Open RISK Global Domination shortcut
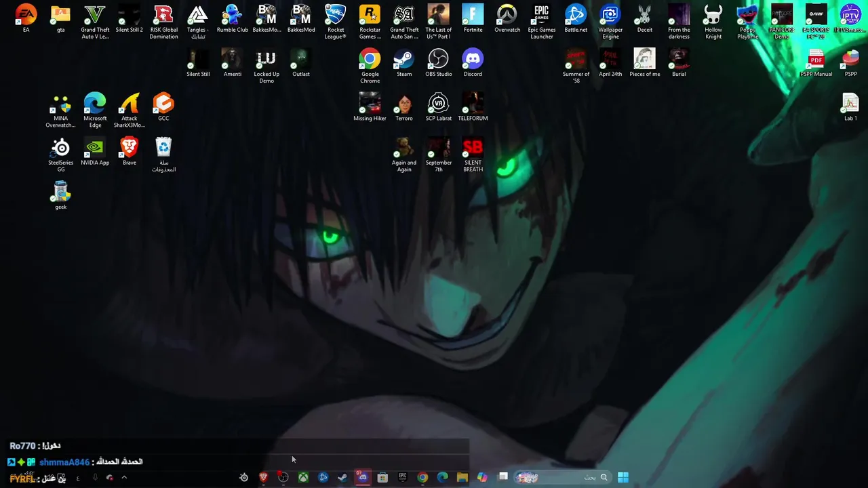Image resolution: width=868 pixels, height=488 pixels. [x=163, y=22]
